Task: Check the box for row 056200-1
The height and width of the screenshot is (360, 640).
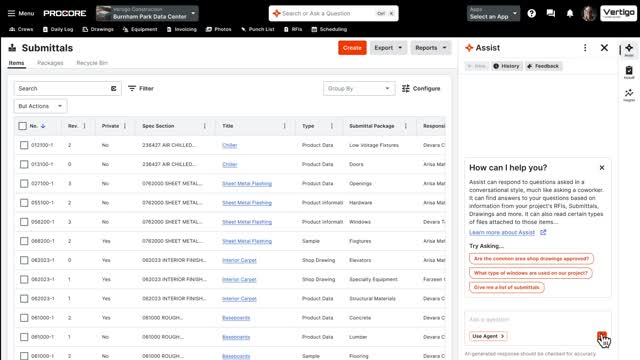Action: coord(24,222)
